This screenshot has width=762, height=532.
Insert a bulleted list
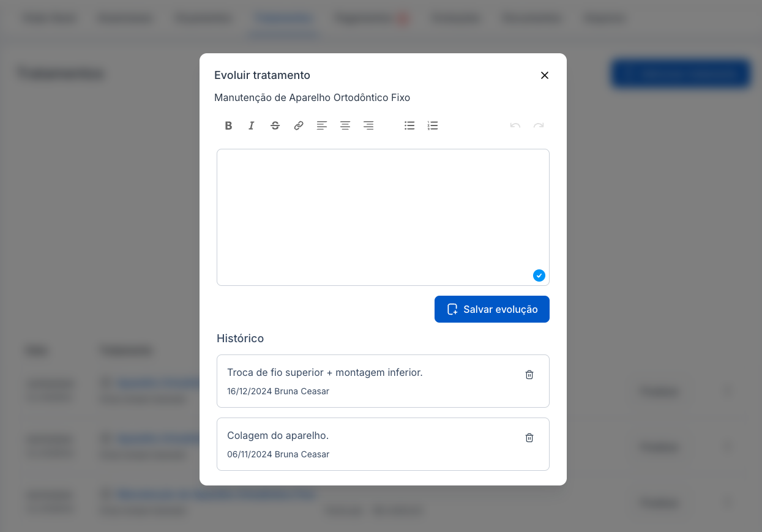409,126
